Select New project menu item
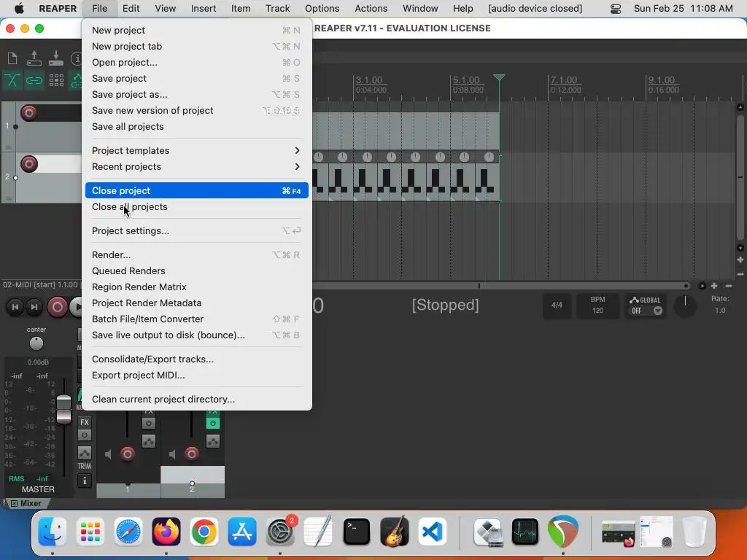The height and width of the screenshot is (560, 747). tap(197, 30)
